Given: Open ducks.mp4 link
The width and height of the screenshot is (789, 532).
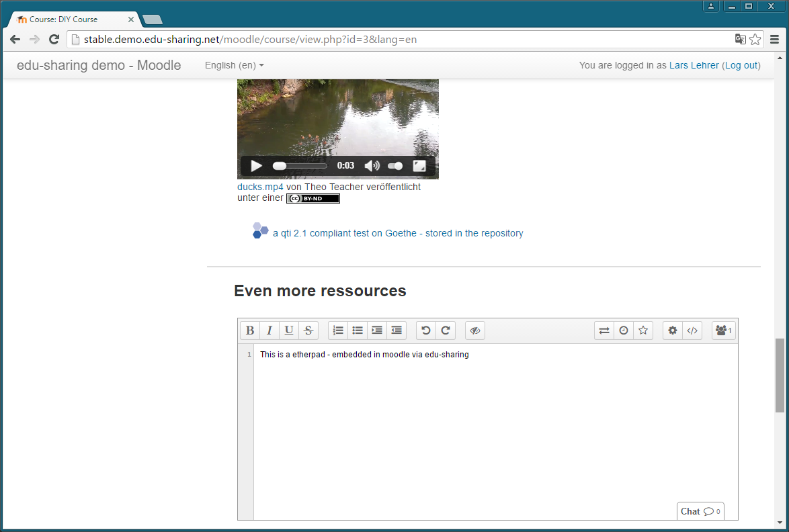Looking at the screenshot, I should pos(260,187).
